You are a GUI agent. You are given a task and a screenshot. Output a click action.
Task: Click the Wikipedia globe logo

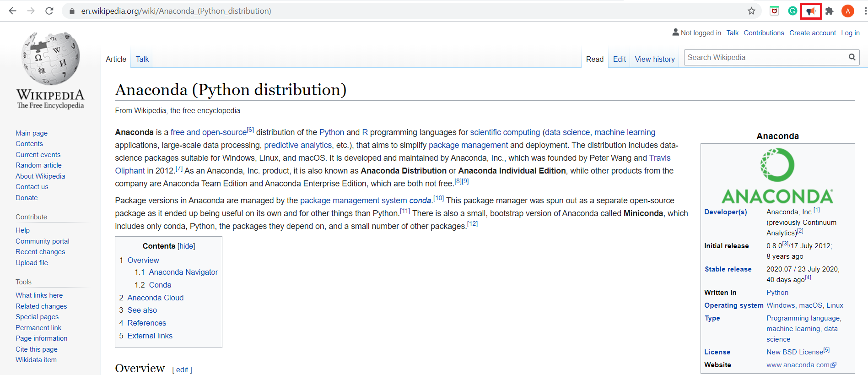tap(50, 59)
